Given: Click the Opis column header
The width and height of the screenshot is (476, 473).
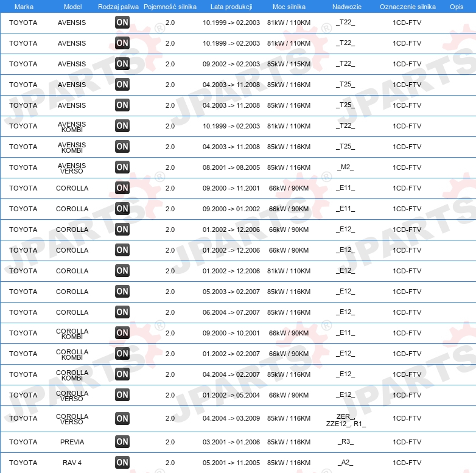Looking at the screenshot, I should click(457, 7).
